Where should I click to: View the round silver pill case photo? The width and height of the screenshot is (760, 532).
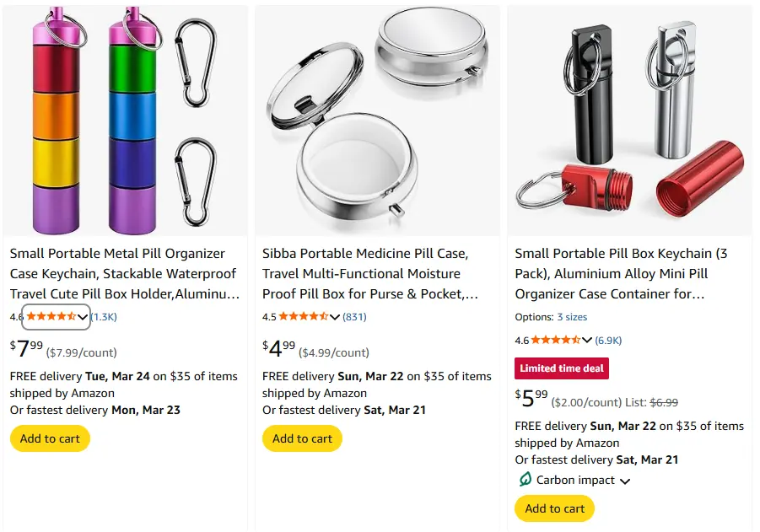pos(377,118)
